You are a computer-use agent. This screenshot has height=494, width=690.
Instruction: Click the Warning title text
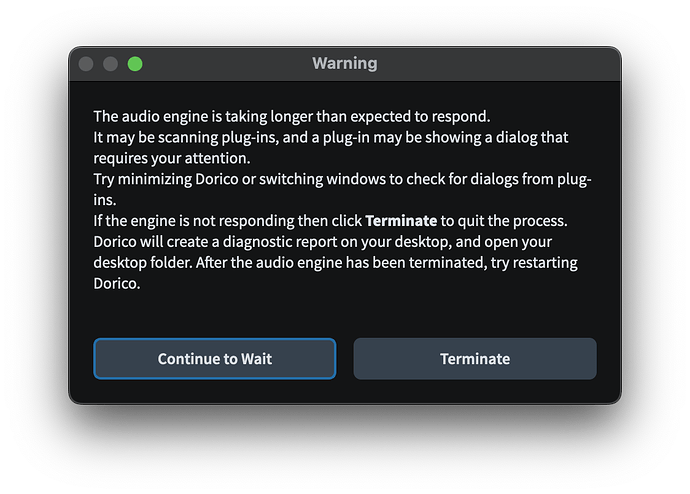[345, 63]
